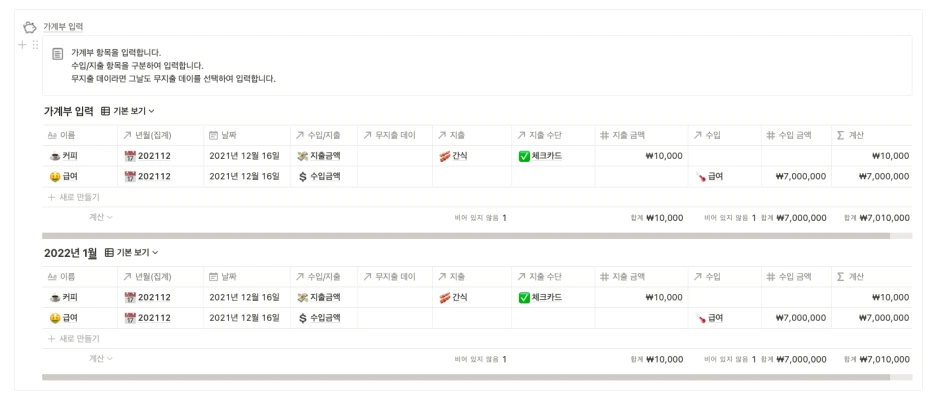Viewport: 936px width, 399px height.
Task: Click the calendar icon in first table 커피 row
Action: click(x=130, y=156)
